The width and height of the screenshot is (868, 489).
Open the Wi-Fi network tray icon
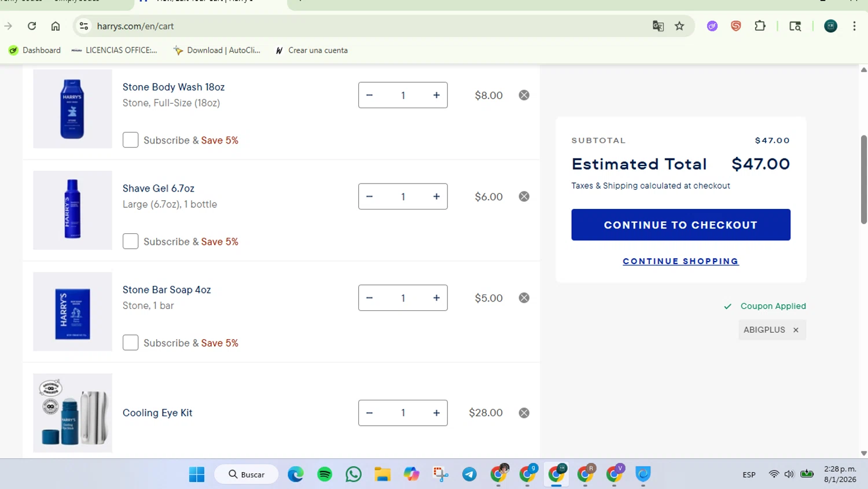[774, 475]
